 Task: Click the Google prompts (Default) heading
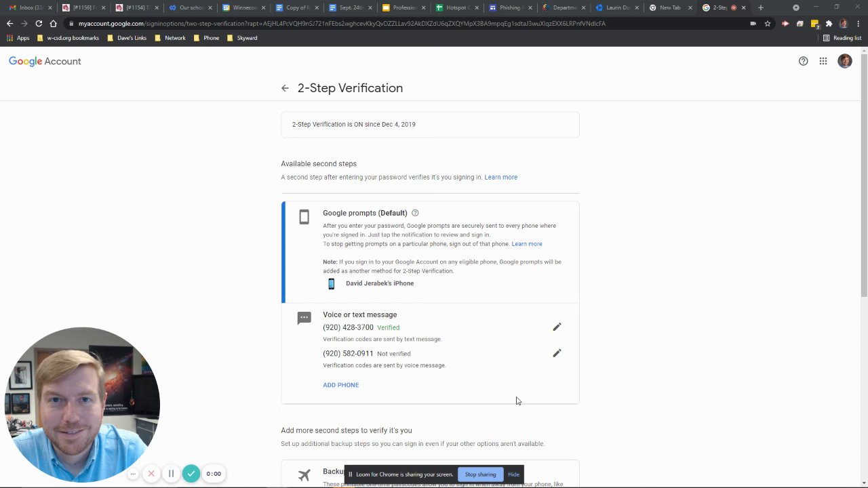365,213
